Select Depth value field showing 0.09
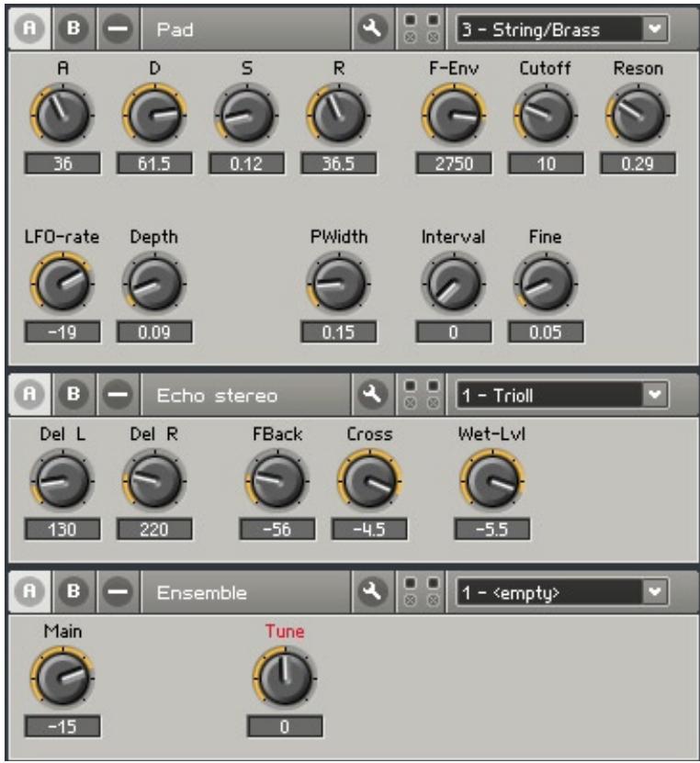The height and width of the screenshot is (763, 700). pyautogui.click(x=154, y=332)
